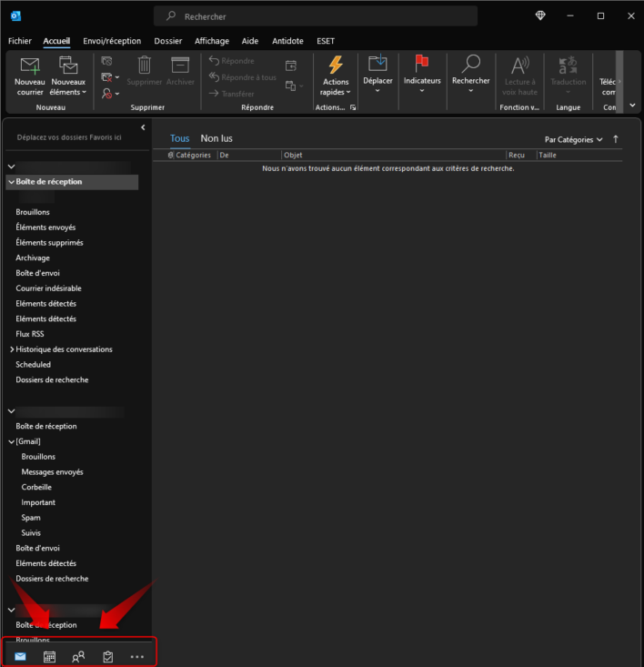The image size is (644, 667).
Task: Click in the Rechercher search box
Action: (318, 16)
